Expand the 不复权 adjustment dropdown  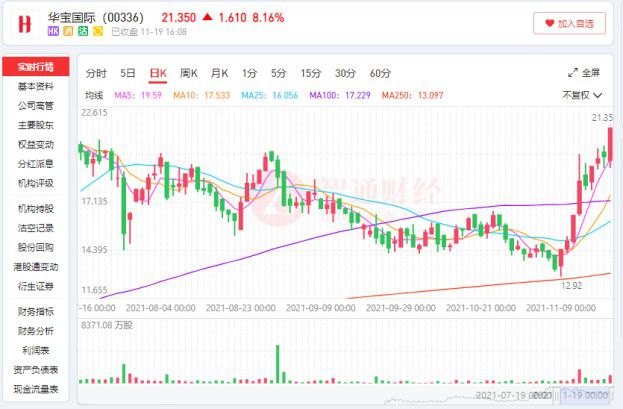tap(582, 95)
